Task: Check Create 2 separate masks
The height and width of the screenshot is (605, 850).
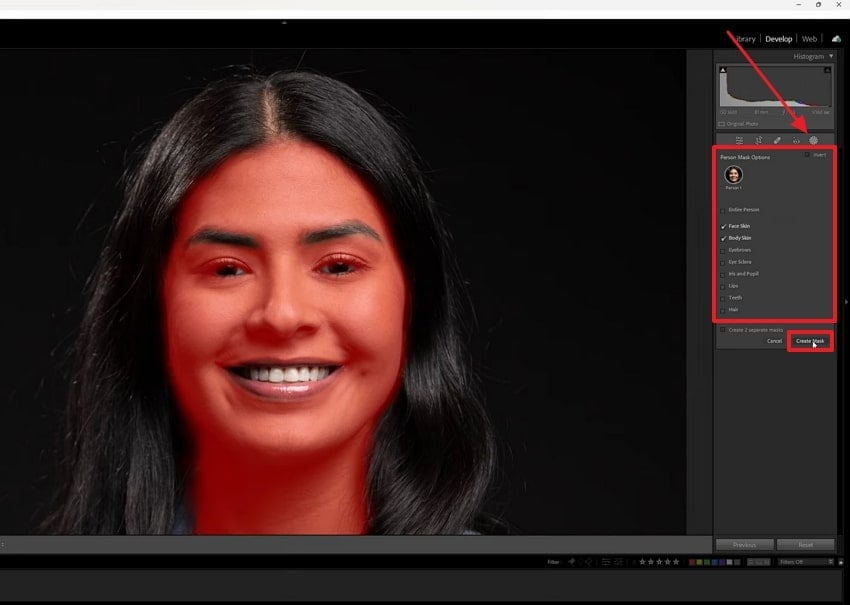Action: tap(723, 330)
